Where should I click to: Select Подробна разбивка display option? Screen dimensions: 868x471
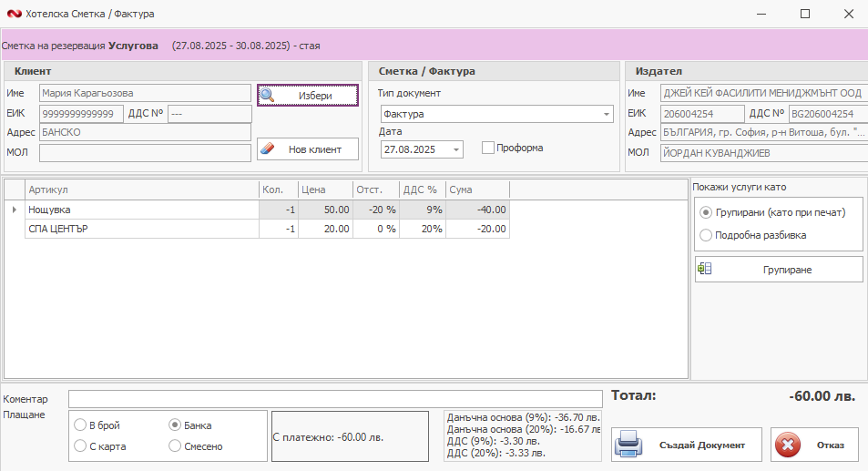click(706, 235)
